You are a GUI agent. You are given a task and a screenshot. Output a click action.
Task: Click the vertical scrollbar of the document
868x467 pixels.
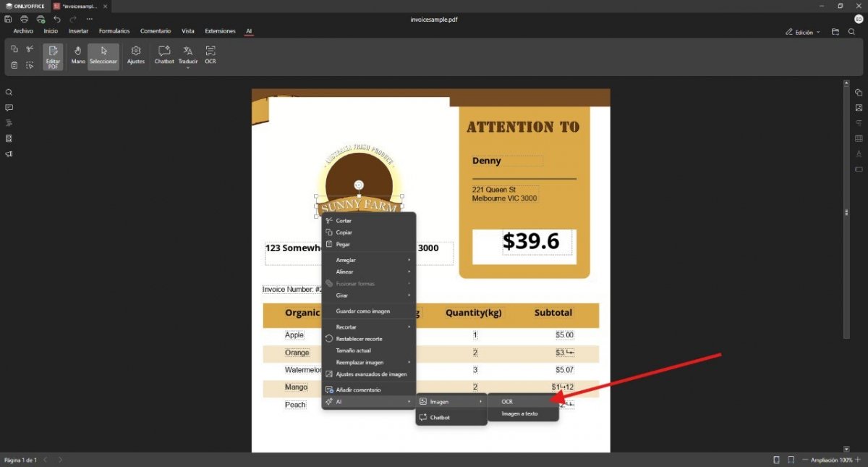click(846, 213)
